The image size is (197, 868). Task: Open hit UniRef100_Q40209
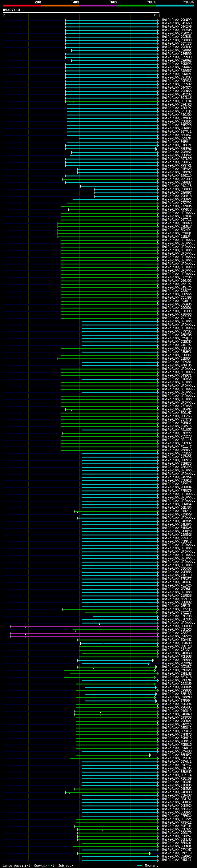pos(177,26)
